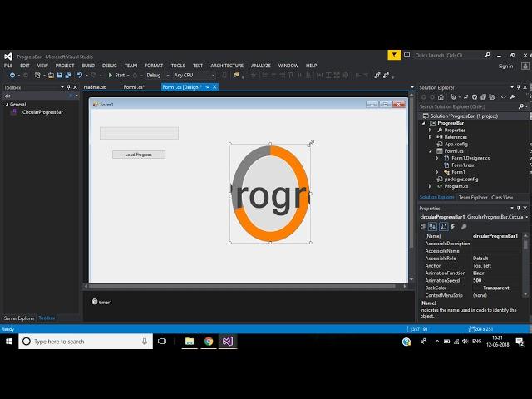Viewport: 532px width, 399px height.
Task: Open the ARCHITECTURE menu
Action: (x=227, y=66)
